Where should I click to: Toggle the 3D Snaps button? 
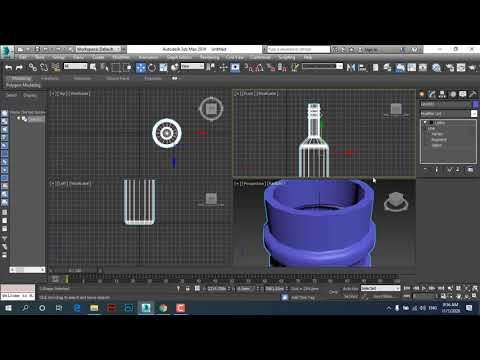(x=248, y=68)
